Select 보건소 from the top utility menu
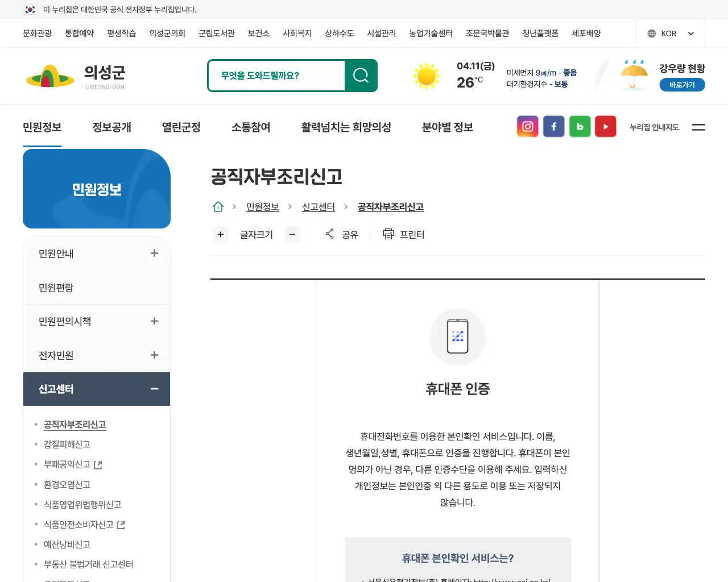 click(258, 33)
